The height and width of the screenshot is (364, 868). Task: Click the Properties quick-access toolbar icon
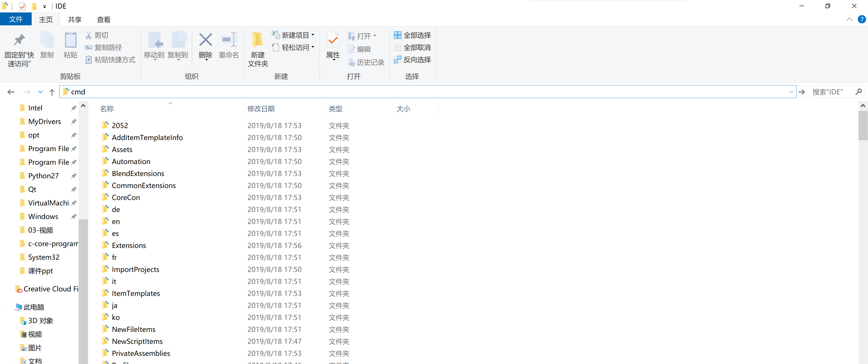coord(22,6)
